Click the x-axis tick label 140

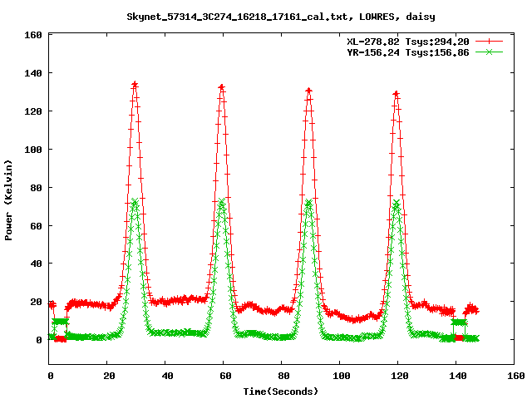coord(458,376)
